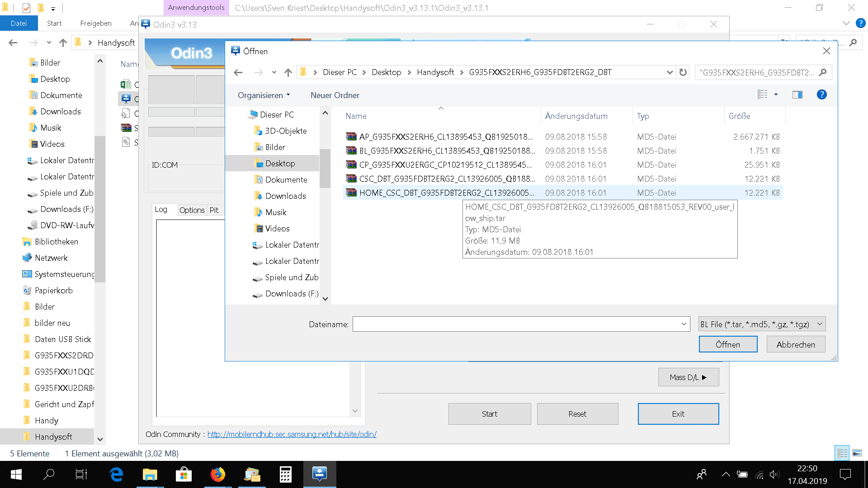Refresh the Öffnen dialog folder view

pos(683,72)
